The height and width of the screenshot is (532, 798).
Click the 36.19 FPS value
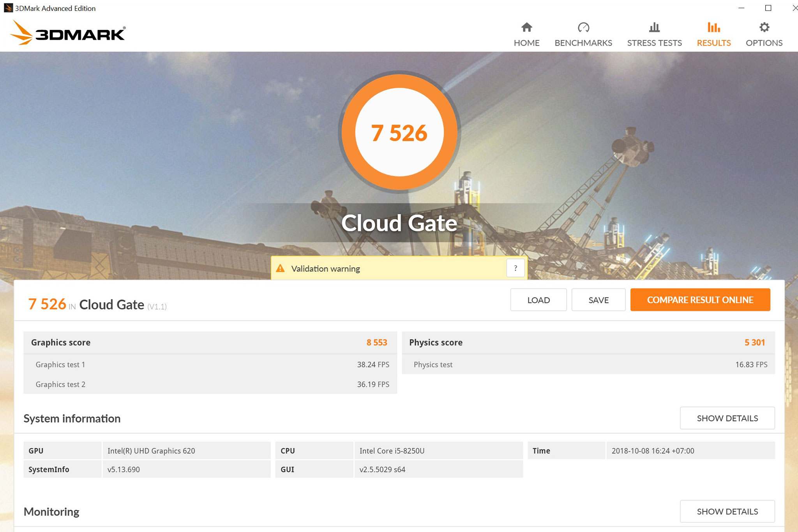pos(373,384)
